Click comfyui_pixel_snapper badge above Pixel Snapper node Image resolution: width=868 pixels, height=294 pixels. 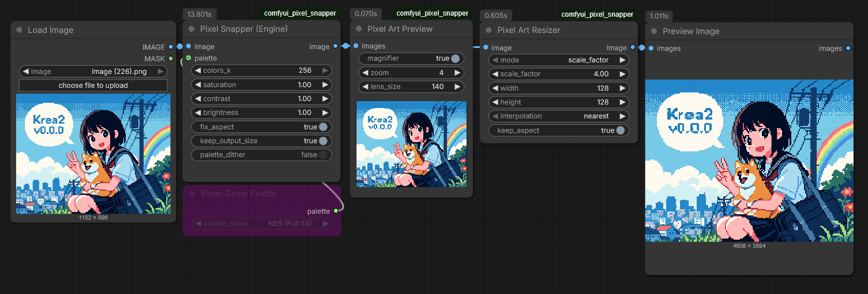pos(300,13)
